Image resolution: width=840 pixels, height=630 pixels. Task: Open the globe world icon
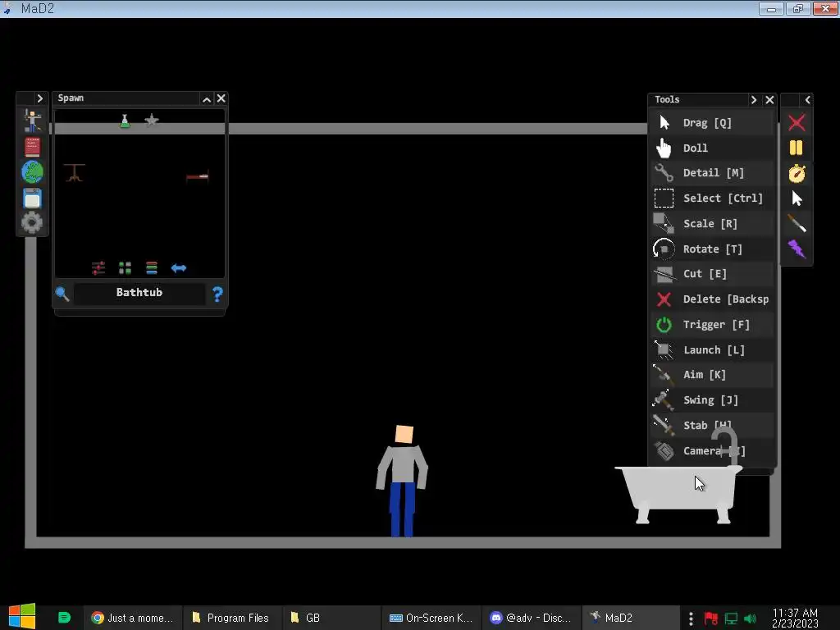[32, 172]
